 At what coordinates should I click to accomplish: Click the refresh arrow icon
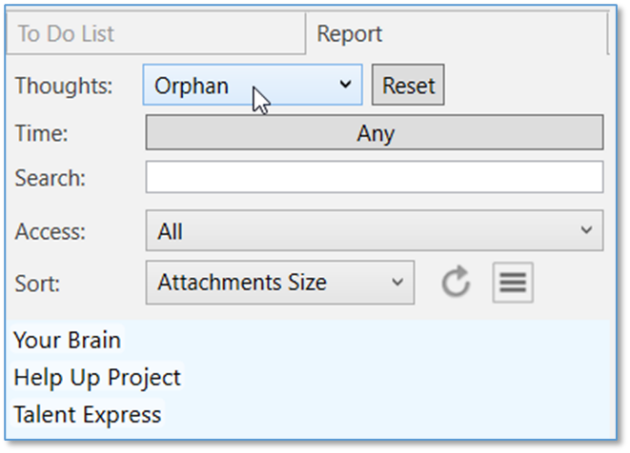(456, 283)
